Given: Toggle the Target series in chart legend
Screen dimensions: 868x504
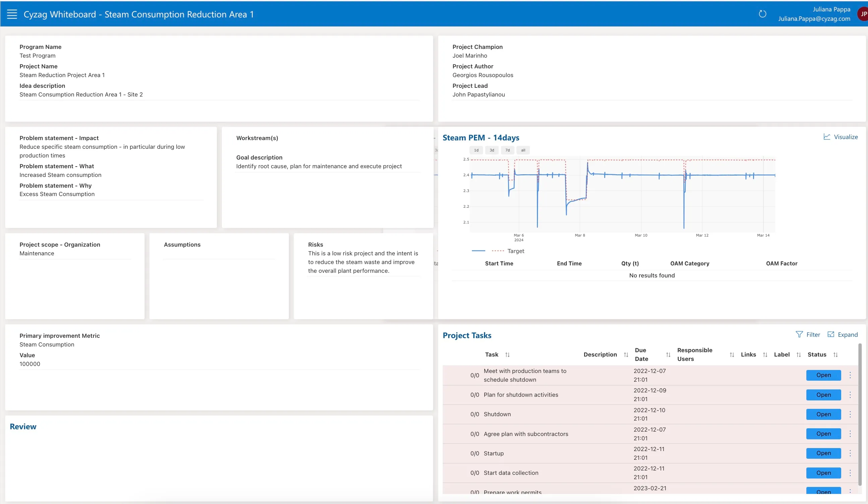Looking at the screenshot, I should click(x=508, y=251).
